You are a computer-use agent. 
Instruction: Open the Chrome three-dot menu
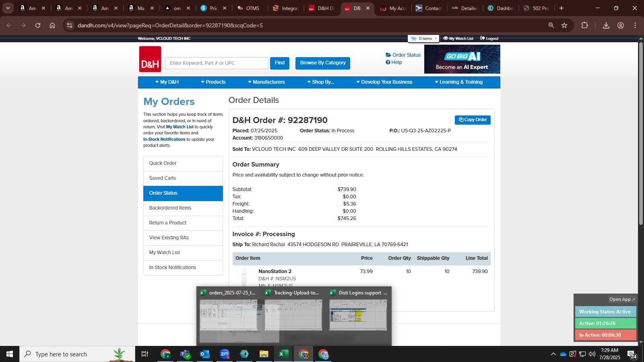pos(635,25)
